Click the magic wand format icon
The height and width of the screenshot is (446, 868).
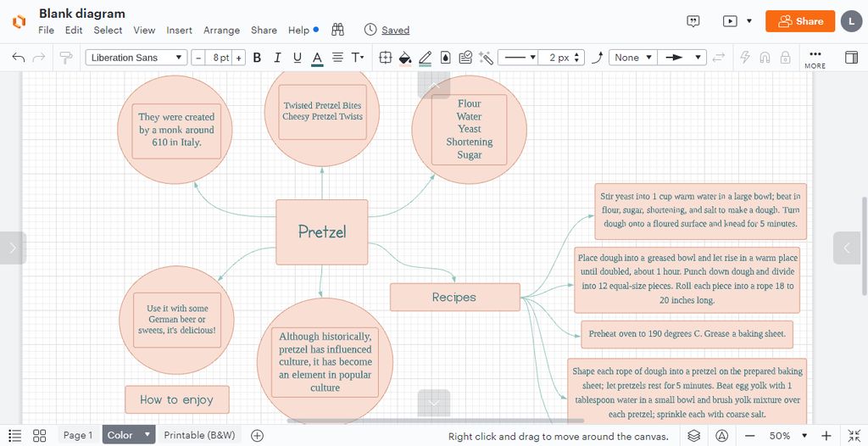pos(486,58)
